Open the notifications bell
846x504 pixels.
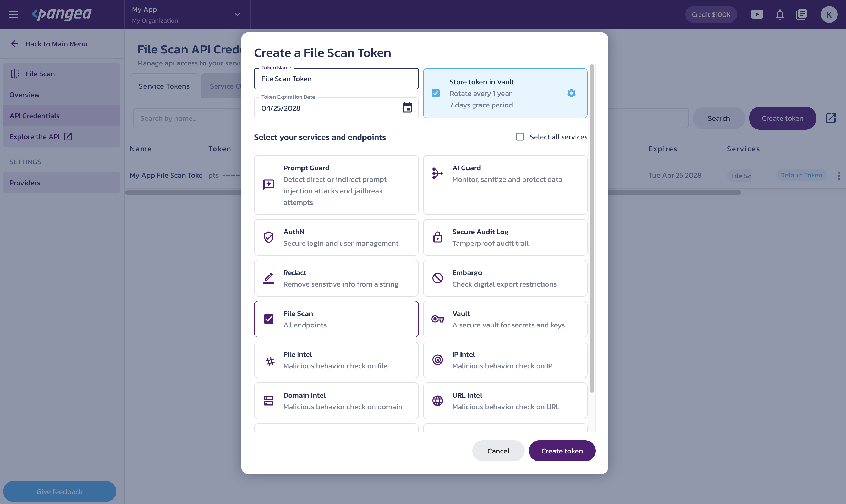(780, 14)
